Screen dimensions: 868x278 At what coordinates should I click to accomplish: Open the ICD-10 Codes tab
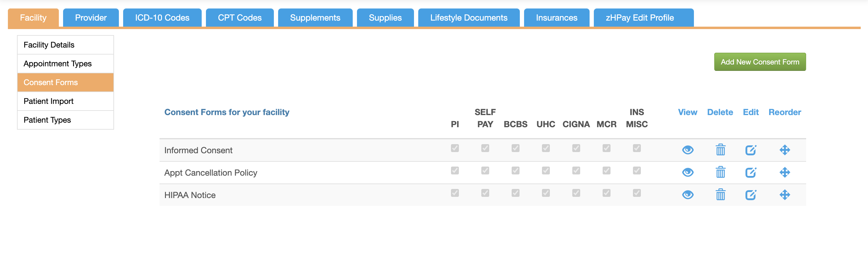[162, 18]
